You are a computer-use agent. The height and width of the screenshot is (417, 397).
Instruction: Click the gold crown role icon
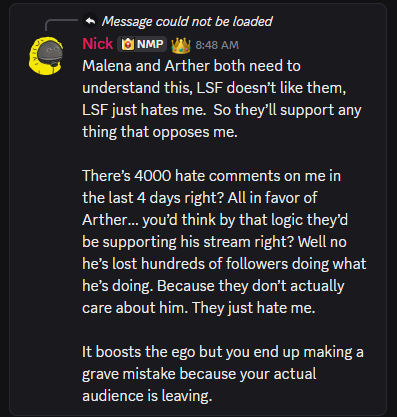click(181, 45)
